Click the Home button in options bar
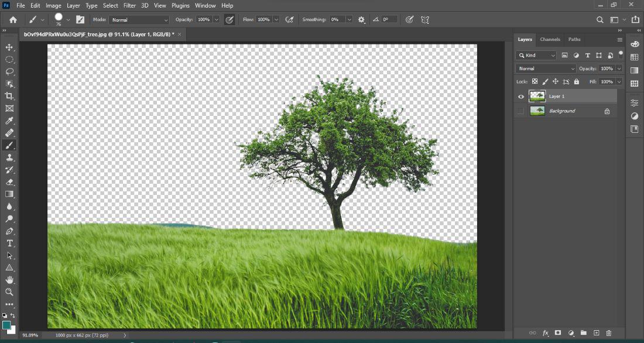The width and height of the screenshot is (644, 343). click(13, 20)
